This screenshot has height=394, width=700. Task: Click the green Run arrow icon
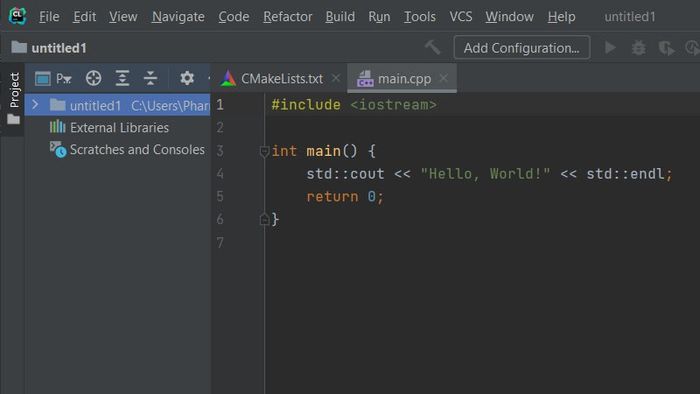pyautogui.click(x=610, y=47)
